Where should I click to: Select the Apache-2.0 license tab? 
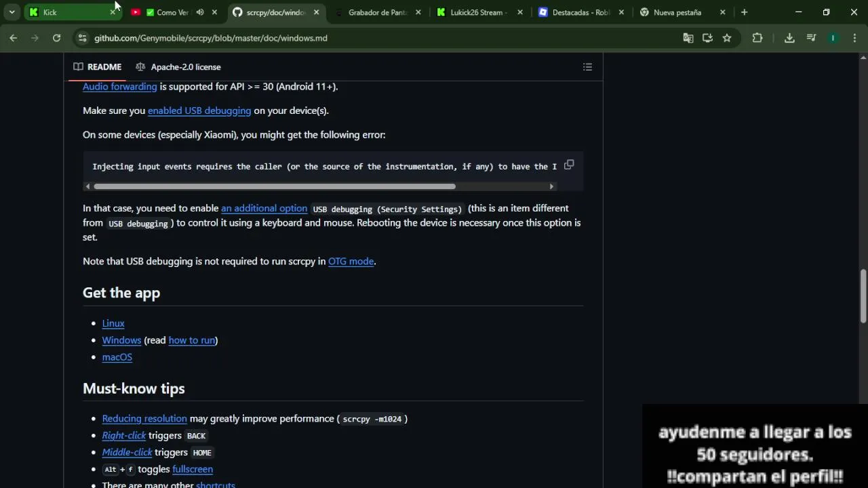(x=178, y=66)
